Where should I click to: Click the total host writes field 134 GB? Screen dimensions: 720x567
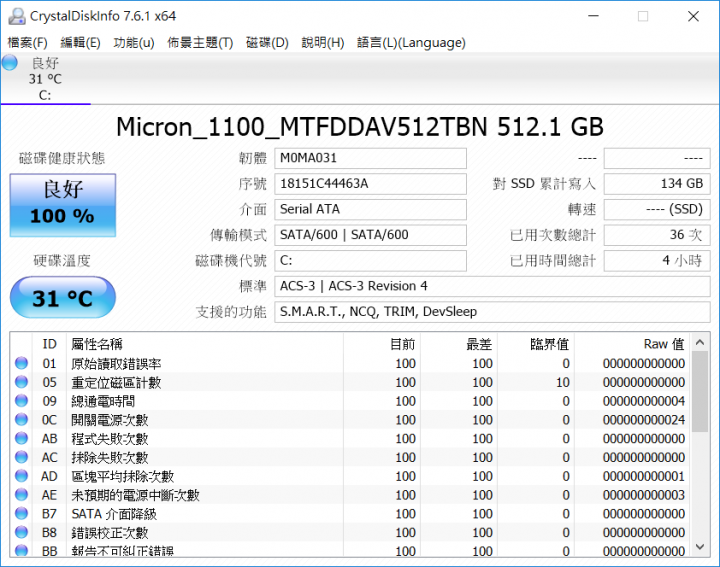(x=657, y=184)
